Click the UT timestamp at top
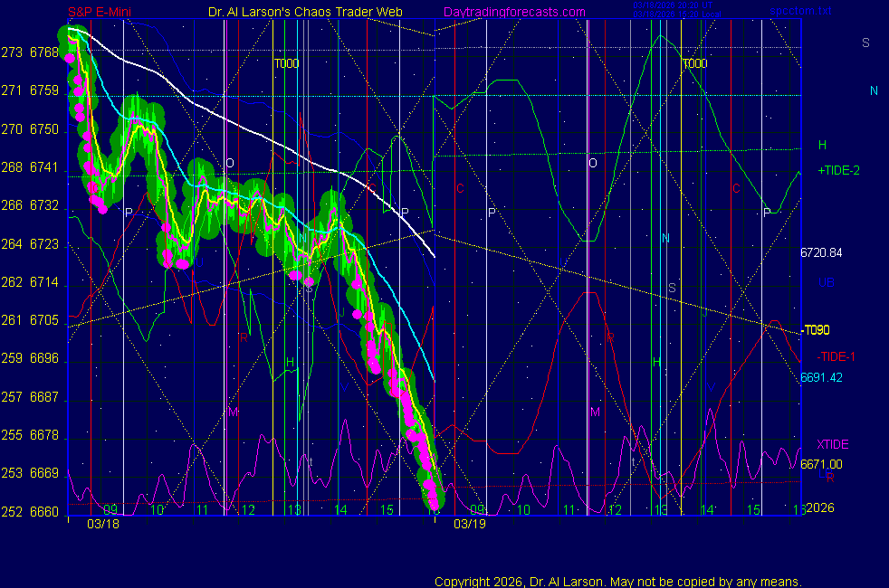Image resolution: width=889 pixels, height=588 pixels. click(665, 5)
